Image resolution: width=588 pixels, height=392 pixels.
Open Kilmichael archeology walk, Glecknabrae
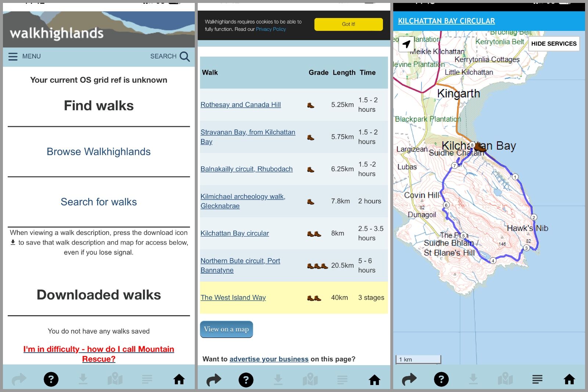pyautogui.click(x=243, y=201)
